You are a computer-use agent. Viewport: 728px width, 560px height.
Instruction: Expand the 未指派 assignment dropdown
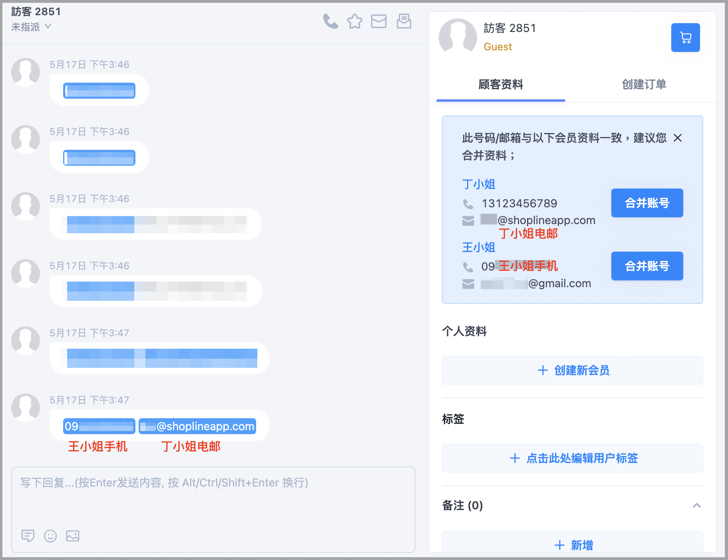[31, 27]
